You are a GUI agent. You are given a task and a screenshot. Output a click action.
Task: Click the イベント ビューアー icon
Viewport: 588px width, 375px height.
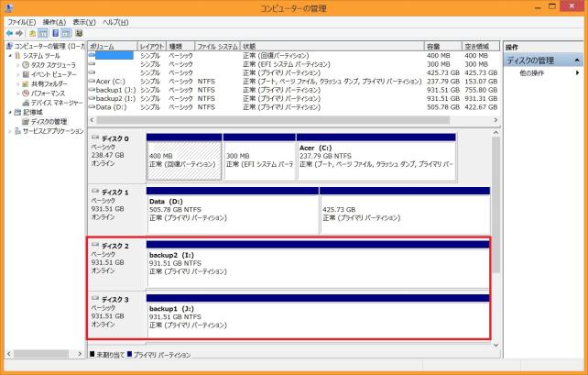pyautogui.click(x=26, y=74)
